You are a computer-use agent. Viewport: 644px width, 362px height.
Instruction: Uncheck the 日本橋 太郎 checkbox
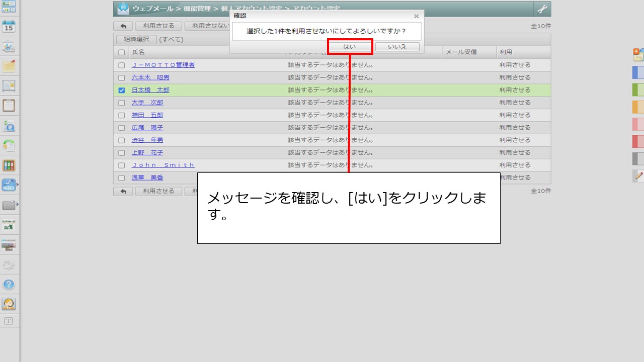point(122,90)
